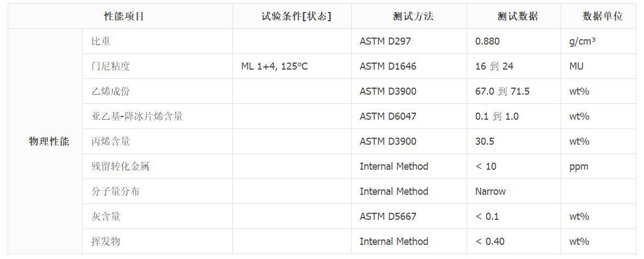Click the ASTM D5667 method cell
Image resolution: width=644 pixels, height=259 pixels.
click(409, 217)
